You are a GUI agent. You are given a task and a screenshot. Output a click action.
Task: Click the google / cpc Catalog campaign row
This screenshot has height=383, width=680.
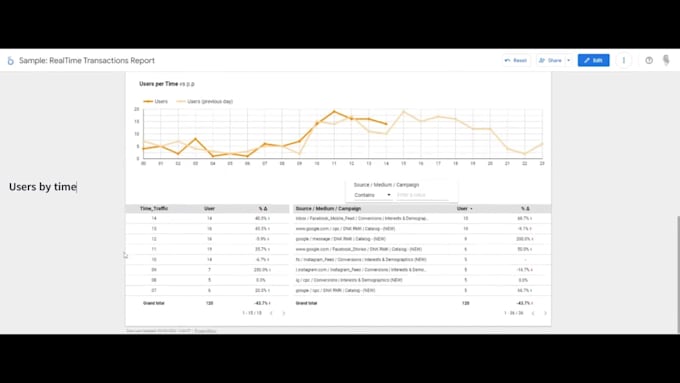422,291
